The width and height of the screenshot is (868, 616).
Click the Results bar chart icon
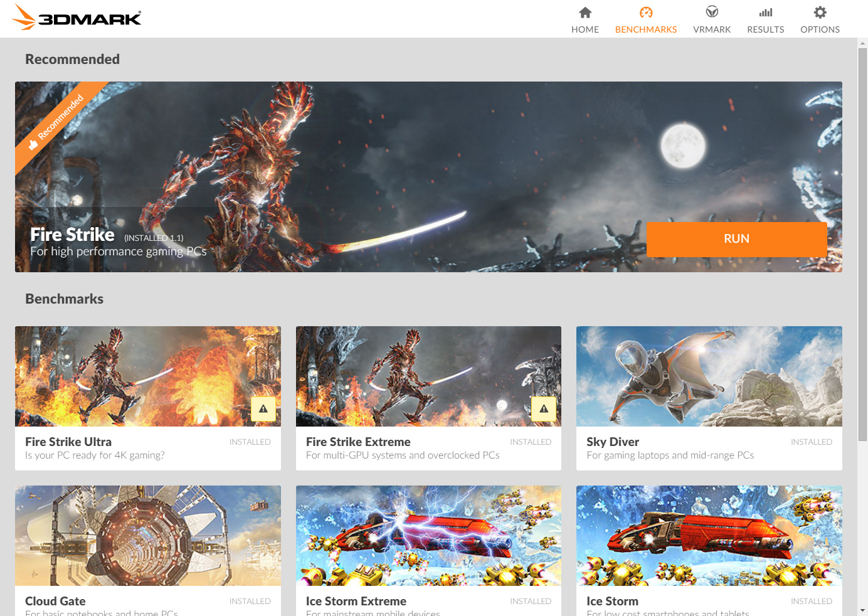(x=766, y=13)
